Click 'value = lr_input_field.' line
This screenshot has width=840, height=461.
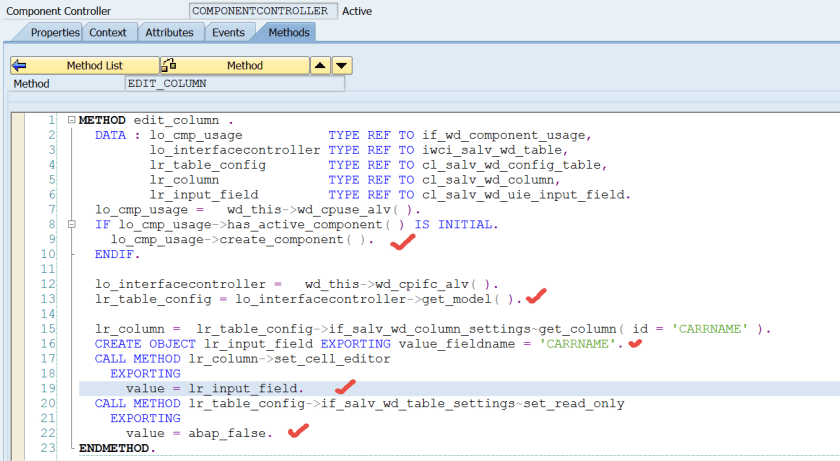click(x=215, y=388)
